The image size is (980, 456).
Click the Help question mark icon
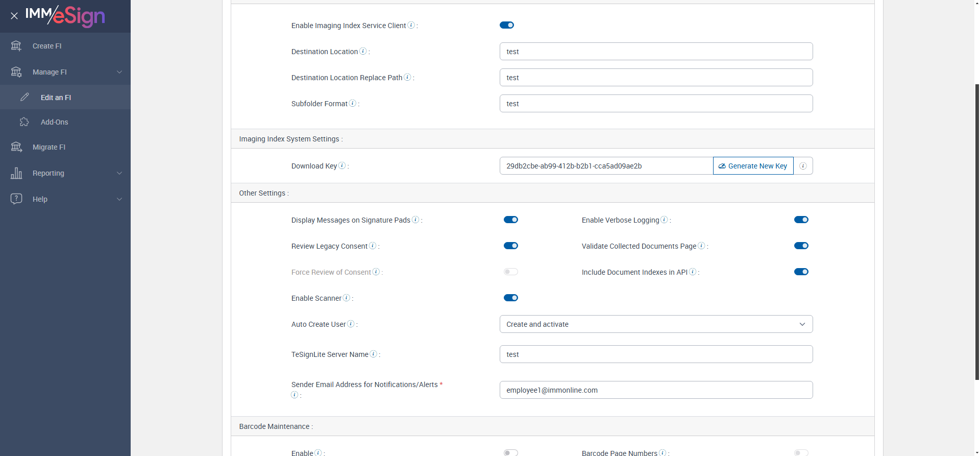16,199
